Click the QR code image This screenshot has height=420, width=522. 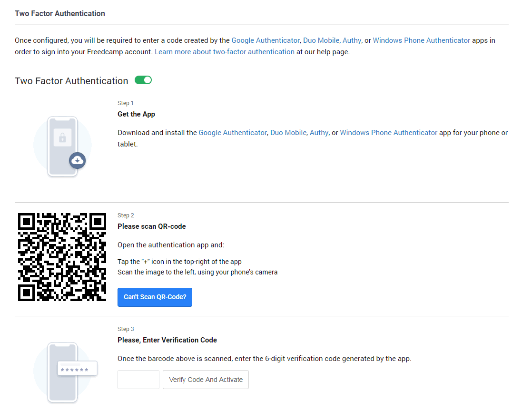pos(62,257)
